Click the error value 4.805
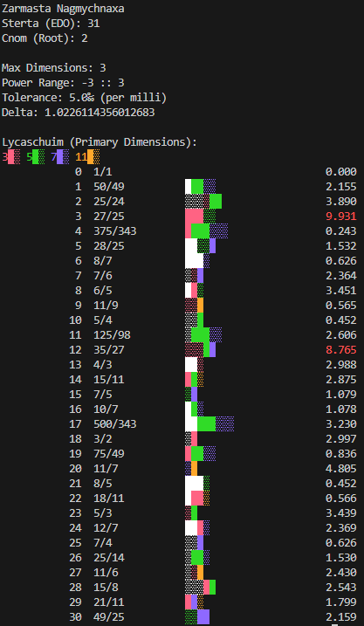 pos(340,469)
